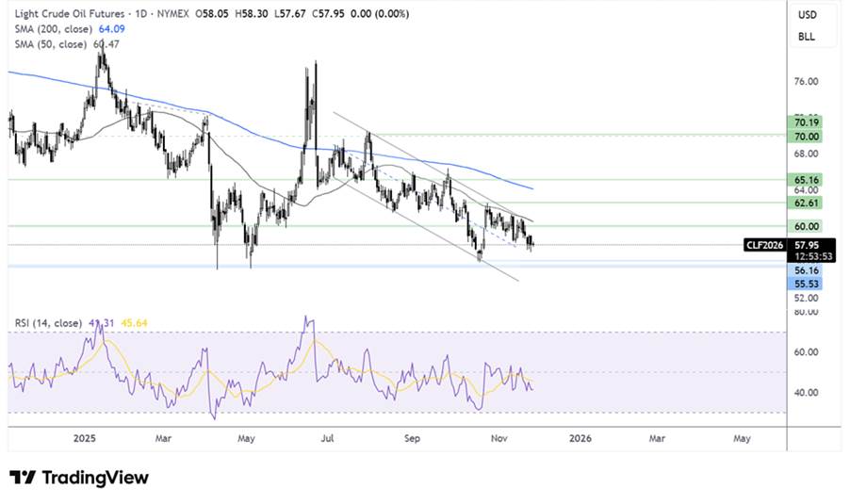Screen dimensions: 850x504
Task: Click the 2026 marker on time axis
Action: coord(580,438)
